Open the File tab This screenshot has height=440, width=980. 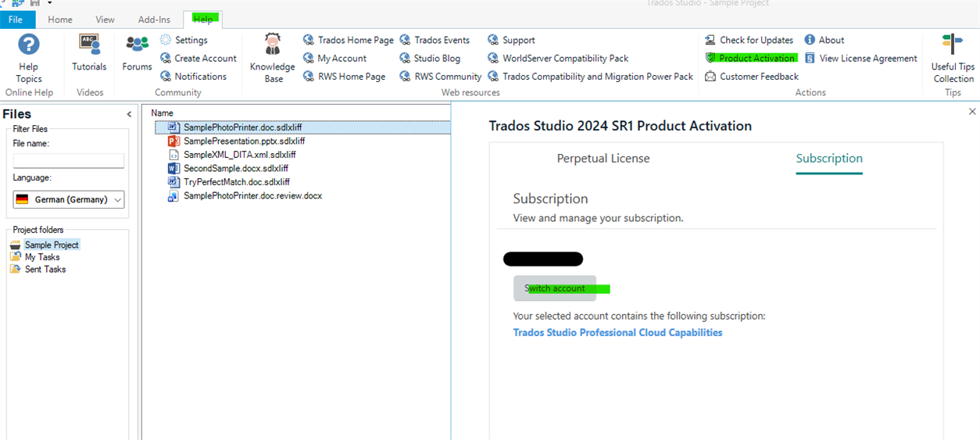pos(16,20)
